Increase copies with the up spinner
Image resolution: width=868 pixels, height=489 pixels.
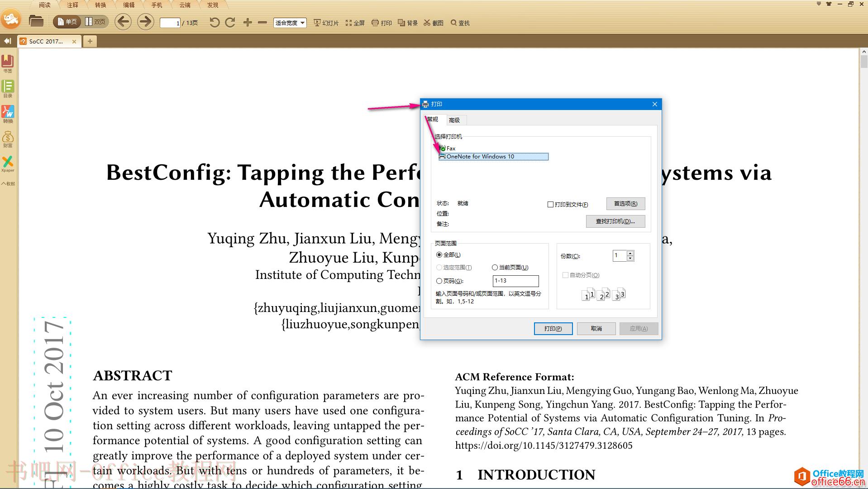[630, 253]
